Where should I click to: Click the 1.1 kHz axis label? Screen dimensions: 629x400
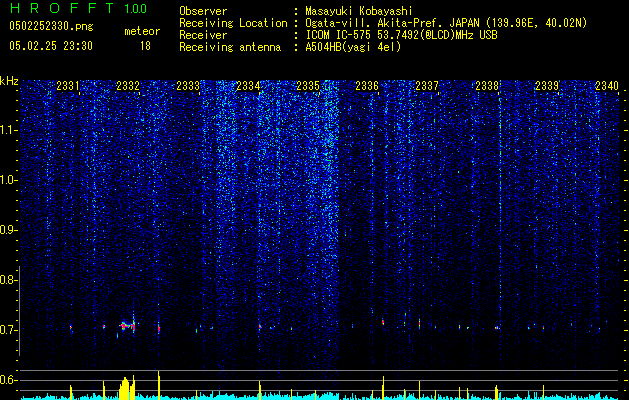point(9,130)
